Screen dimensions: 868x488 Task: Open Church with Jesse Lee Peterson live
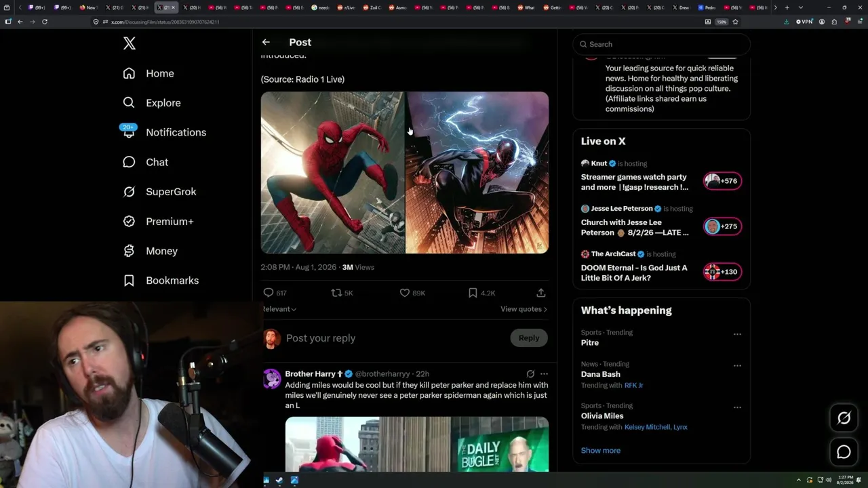click(635, 227)
